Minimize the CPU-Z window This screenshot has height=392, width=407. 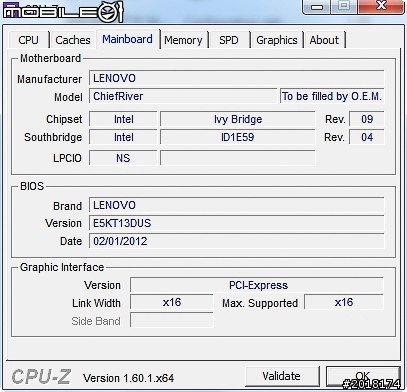point(317,7)
